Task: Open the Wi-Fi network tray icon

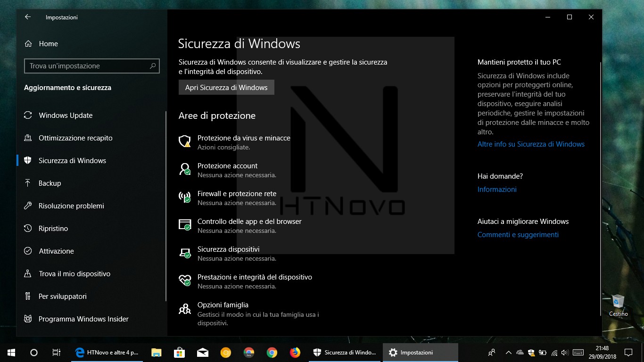Action: tap(554, 352)
